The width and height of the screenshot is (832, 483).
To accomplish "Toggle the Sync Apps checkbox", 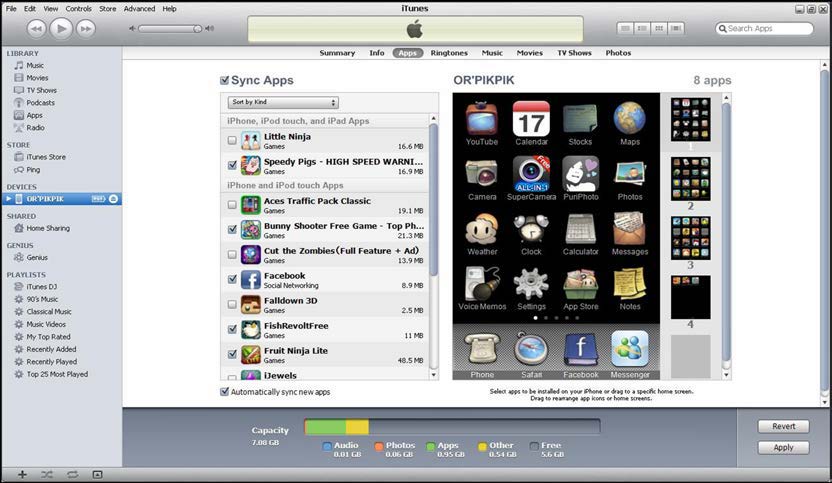I will (224, 81).
